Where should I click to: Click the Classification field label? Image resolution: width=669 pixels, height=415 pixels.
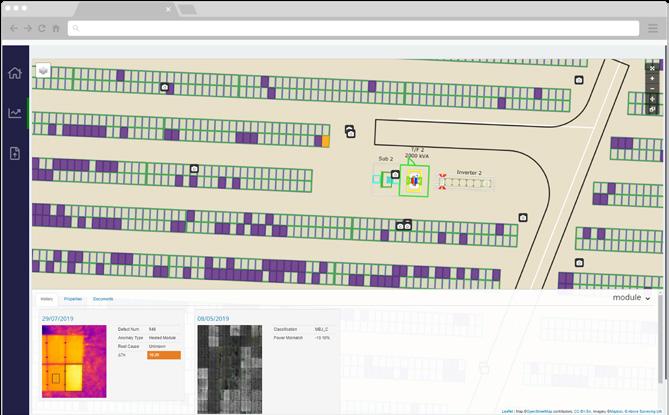coord(285,329)
